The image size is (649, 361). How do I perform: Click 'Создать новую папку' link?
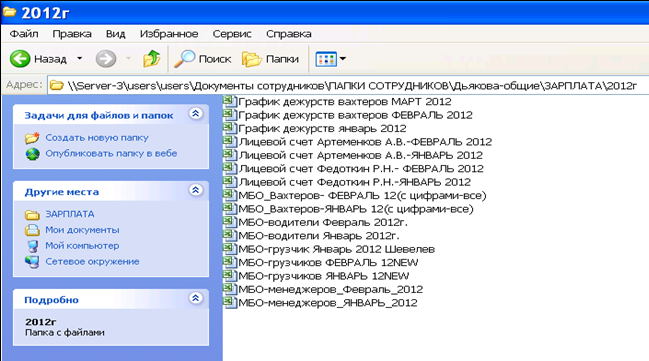[x=97, y=137]
